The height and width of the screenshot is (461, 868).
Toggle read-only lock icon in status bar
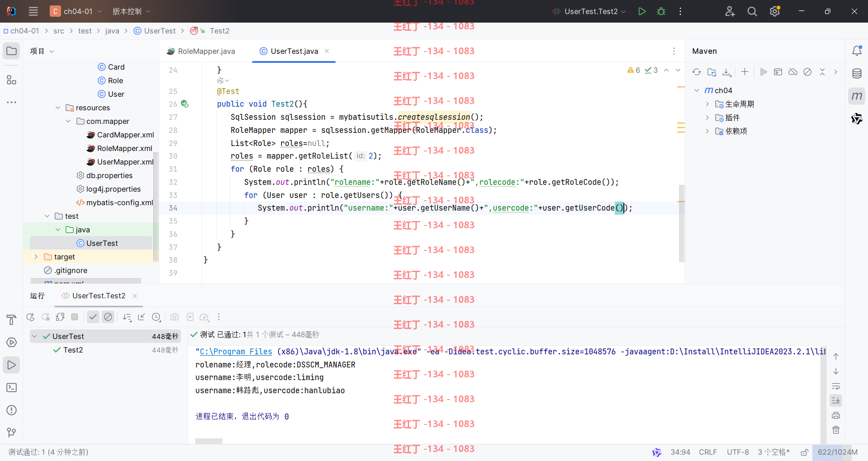click(x=804, y=452)
